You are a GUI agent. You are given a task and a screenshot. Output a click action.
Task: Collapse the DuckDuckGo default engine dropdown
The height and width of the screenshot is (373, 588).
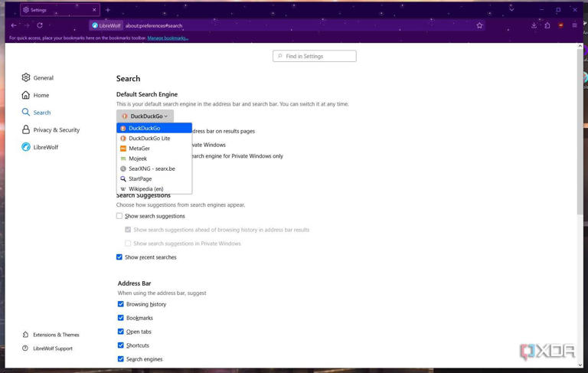[145, 116]
